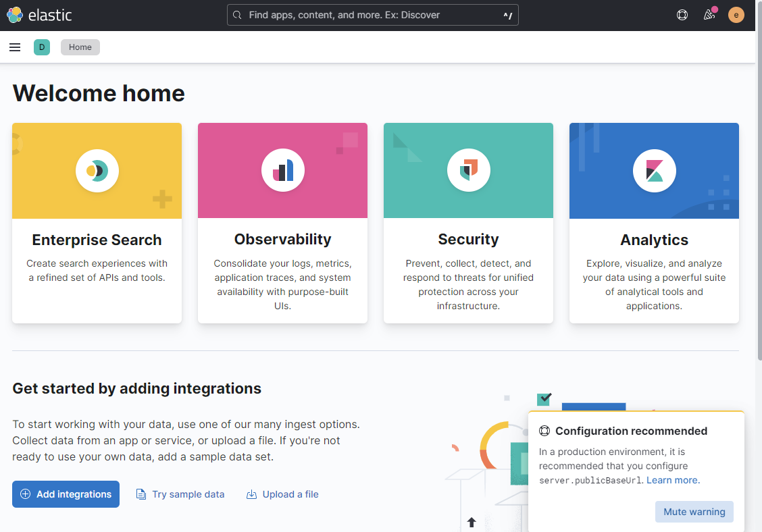Click the Add integrations button
The width and height of the screenshot is (762, 532).
(x=66, y=494)
